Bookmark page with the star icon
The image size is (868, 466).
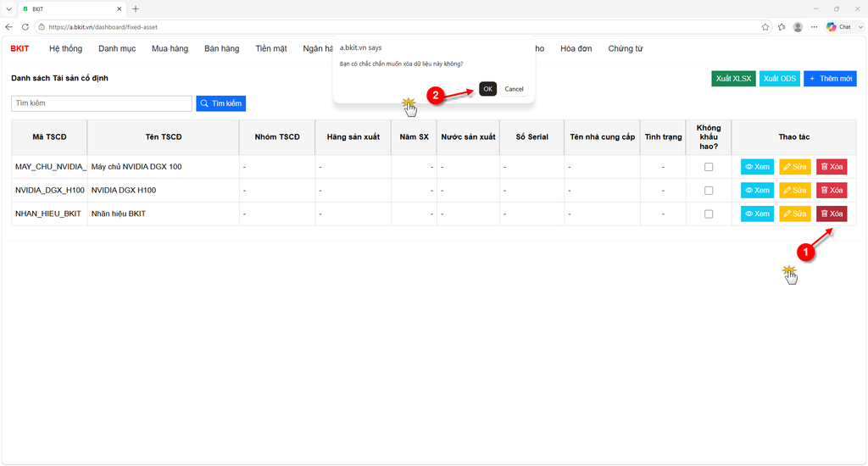(x=765, y=26)
